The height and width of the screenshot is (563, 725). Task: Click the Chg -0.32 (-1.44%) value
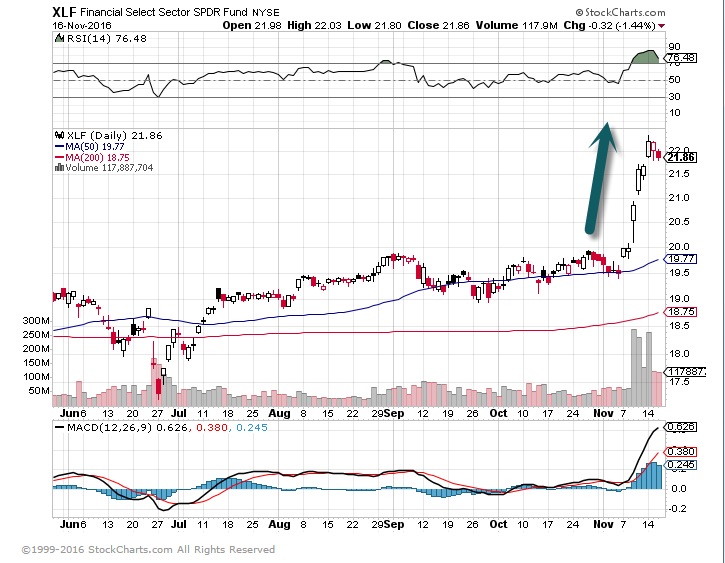coord(609,25)
